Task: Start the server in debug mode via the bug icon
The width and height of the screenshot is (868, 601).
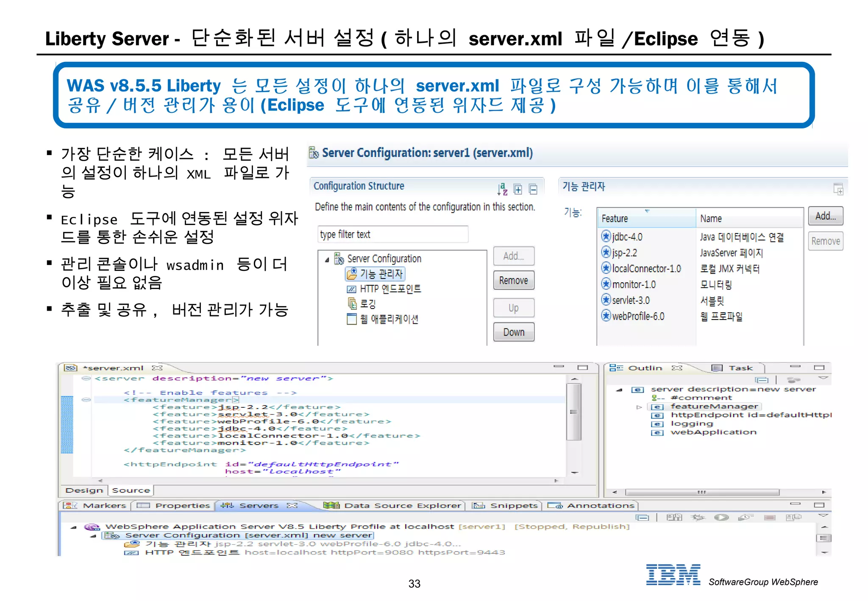Action: [698, 517]
